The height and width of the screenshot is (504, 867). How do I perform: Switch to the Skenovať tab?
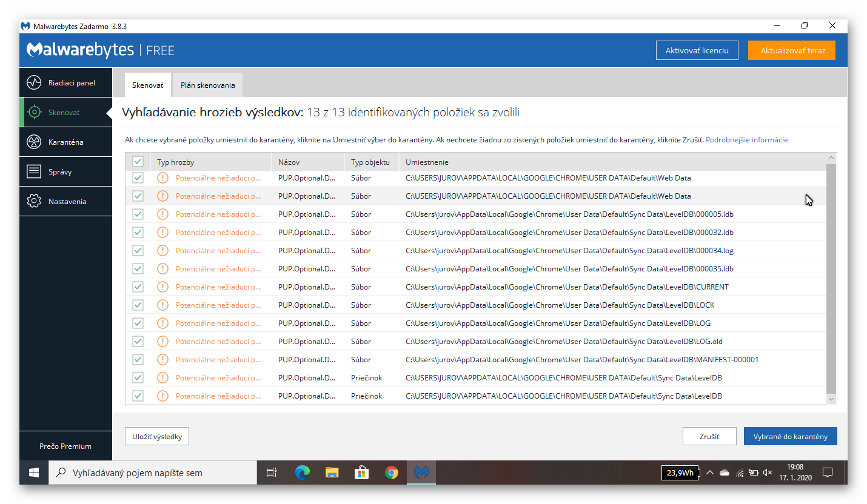(x=148, y=85)
